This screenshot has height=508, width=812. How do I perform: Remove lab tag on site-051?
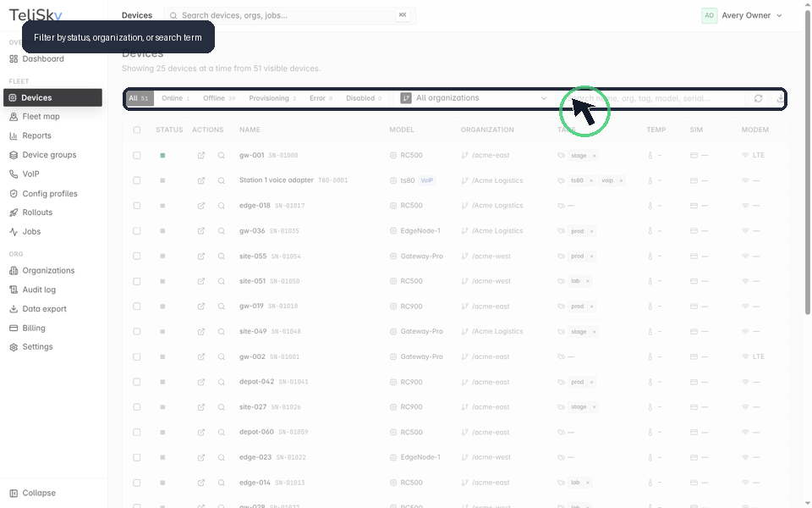point(588,281)
